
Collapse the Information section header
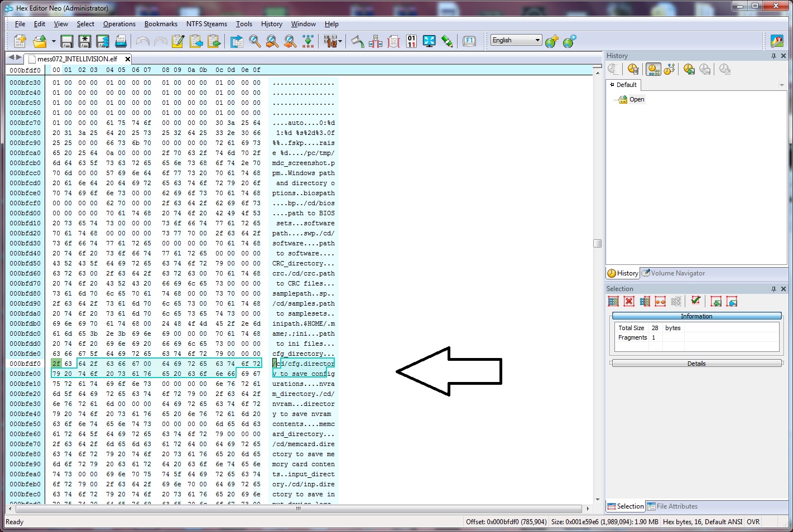point(696,316)
